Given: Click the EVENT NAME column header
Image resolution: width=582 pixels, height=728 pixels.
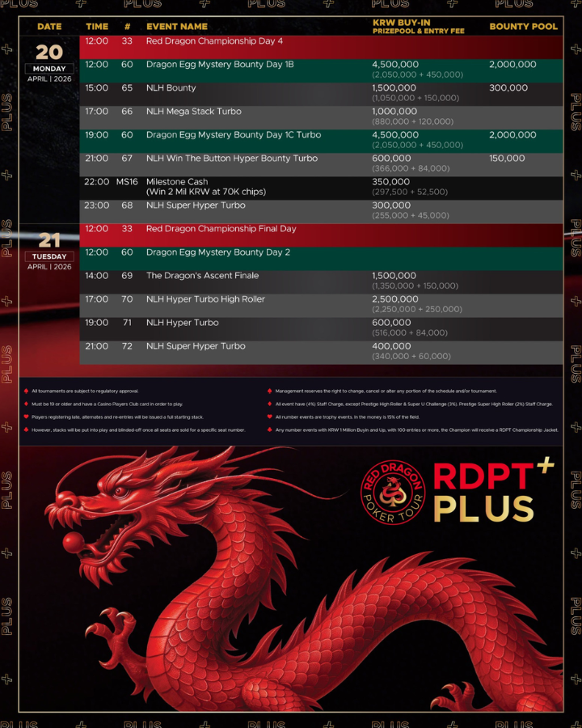Looking at the screenshot, I should click(x=176, y=27).
